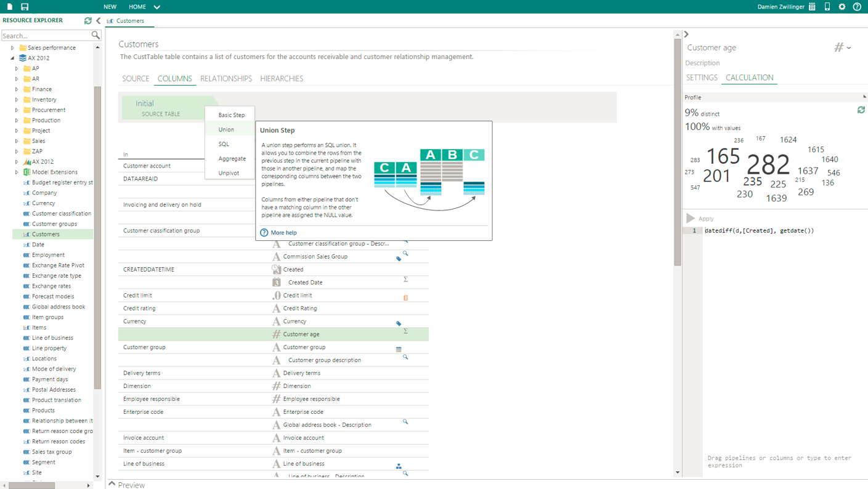This screenshot has width=868, height=489.
Task: Click the mobile device icon
Action: click(x=827, y=7)
